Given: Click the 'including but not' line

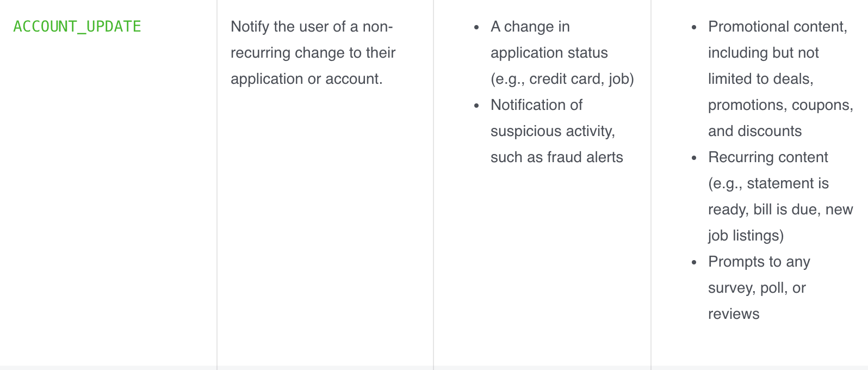Looking at the screenshot, I should [x=764, y=53].
